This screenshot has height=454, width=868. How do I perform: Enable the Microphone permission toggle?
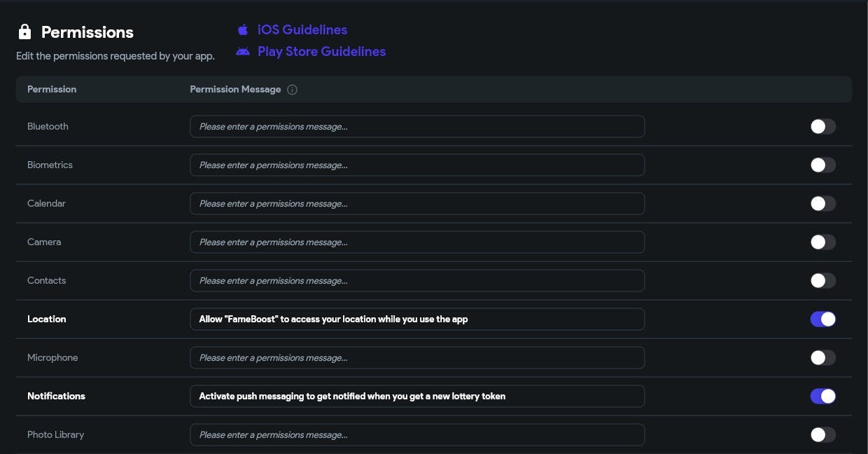(x=822, y=358)
